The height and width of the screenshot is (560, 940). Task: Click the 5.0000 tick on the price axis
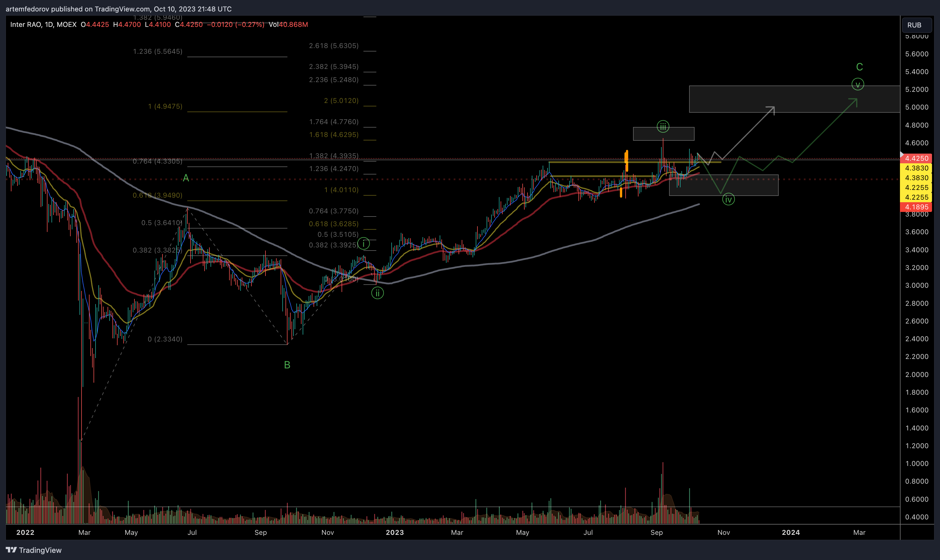pyautogui.click(x=917, y=107)
